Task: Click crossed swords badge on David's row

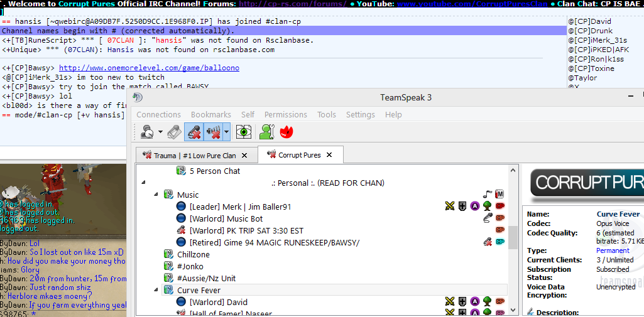Action: click(450, 302)
